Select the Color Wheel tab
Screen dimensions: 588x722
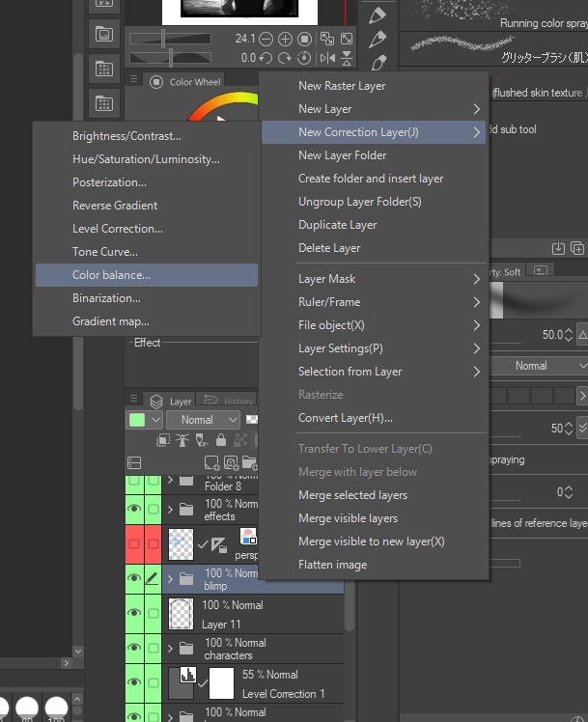coord(185,82)
